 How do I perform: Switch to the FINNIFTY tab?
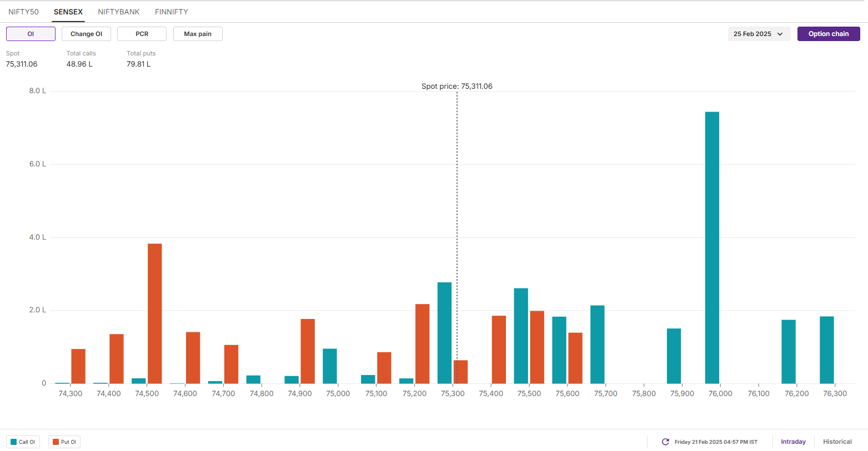click(x=172, y=12)
